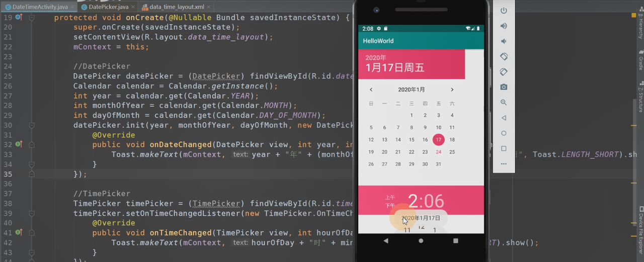Click the fold end marker on line 43
This screenshot has height=262, width=644.
coord(32,252)
